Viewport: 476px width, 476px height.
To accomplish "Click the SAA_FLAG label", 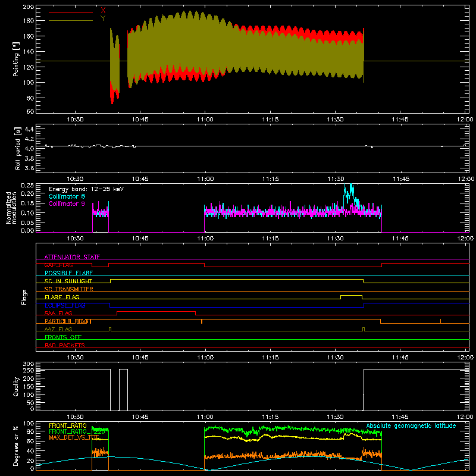I will [x=58, y=313].
